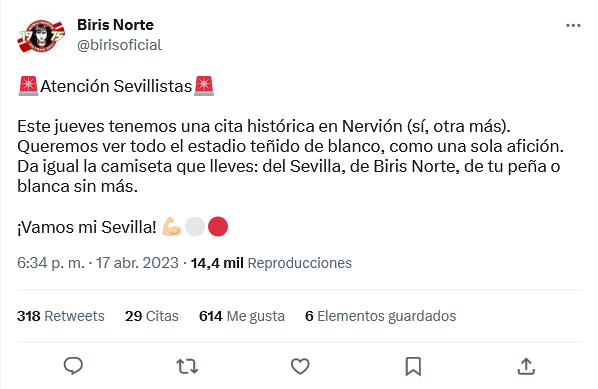Bookmark the tweet with the bookmark icon

(x=413, y=366)
